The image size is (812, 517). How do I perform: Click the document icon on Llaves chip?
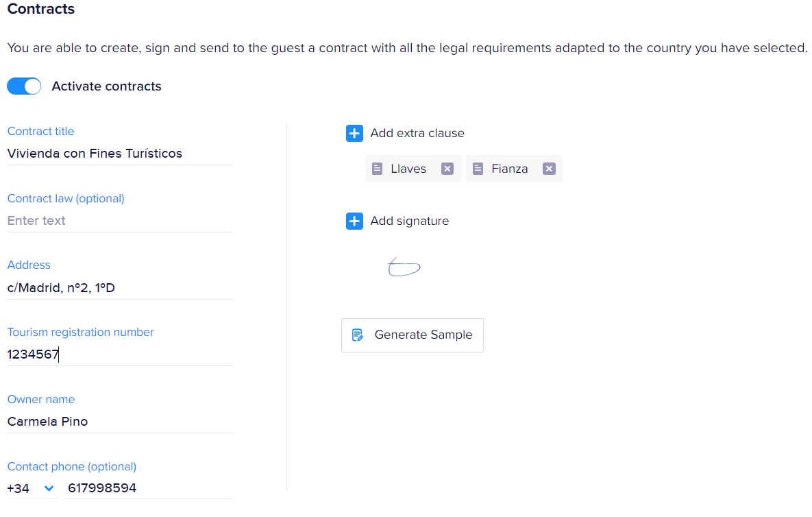click(377, 169)
